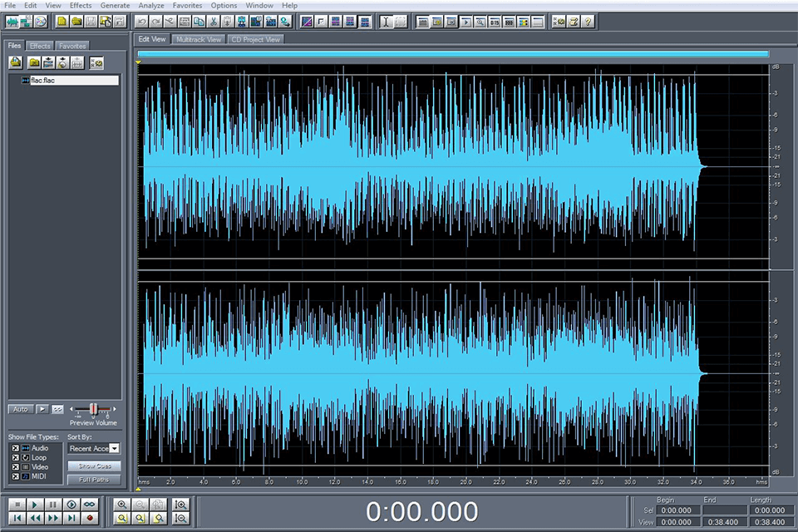798x532 pixels.
Task: Click the Full Paths button
Action: [x=94, y=480]
